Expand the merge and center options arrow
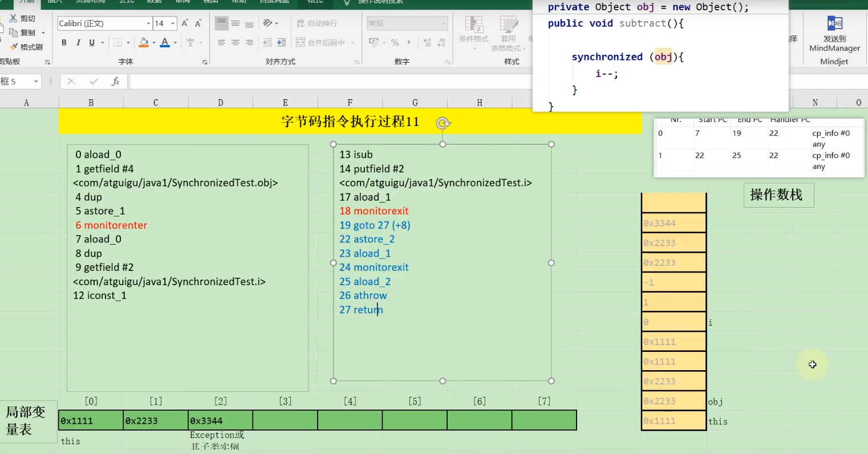The width and height of the screenshot is (868, 454). [x=352, y=43]
